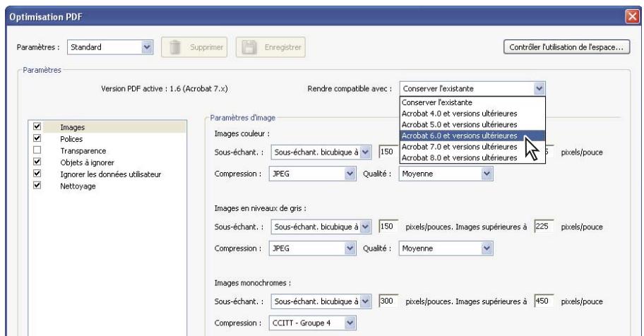This screenshot has width=644, height=336.
Task: Open color images Qualité Moyenne dropdown
Action: 446,174
